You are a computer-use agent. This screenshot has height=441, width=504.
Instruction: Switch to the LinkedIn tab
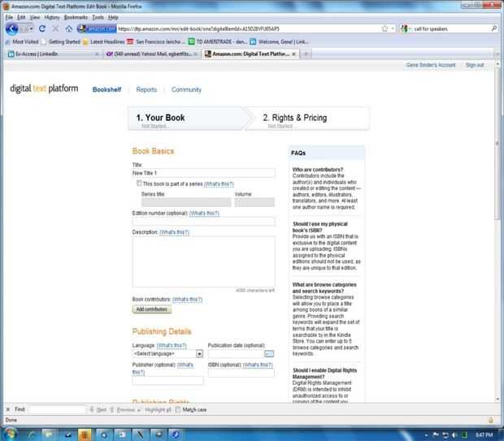pyautogui.click(x=53, y=54)
